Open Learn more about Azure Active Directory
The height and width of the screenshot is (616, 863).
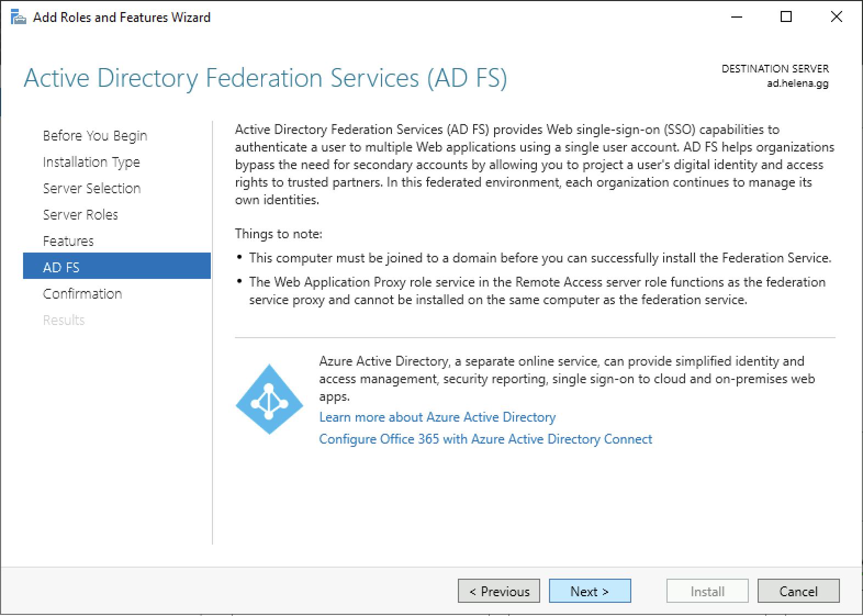(437, 417)
